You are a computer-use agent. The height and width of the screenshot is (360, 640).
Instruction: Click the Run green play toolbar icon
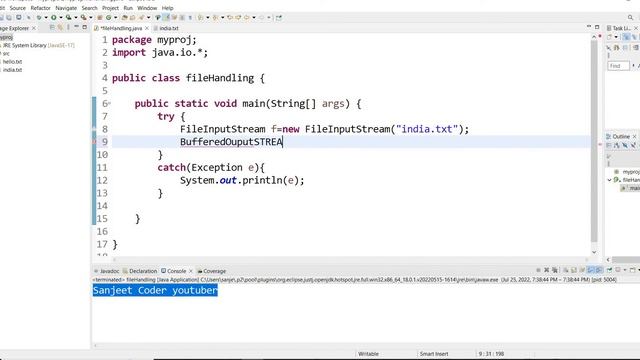pos(53,18)
